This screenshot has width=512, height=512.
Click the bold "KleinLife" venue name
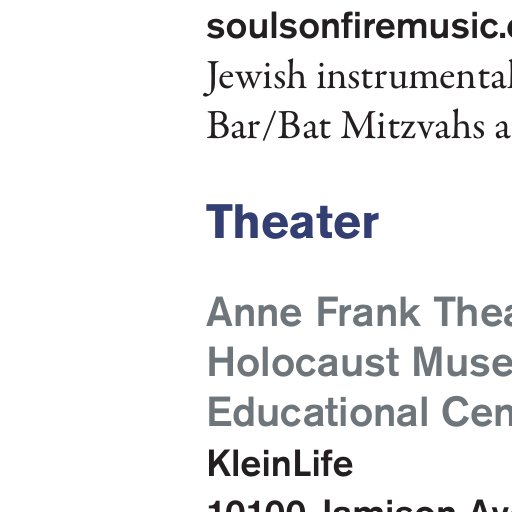[x=280, y=463]
